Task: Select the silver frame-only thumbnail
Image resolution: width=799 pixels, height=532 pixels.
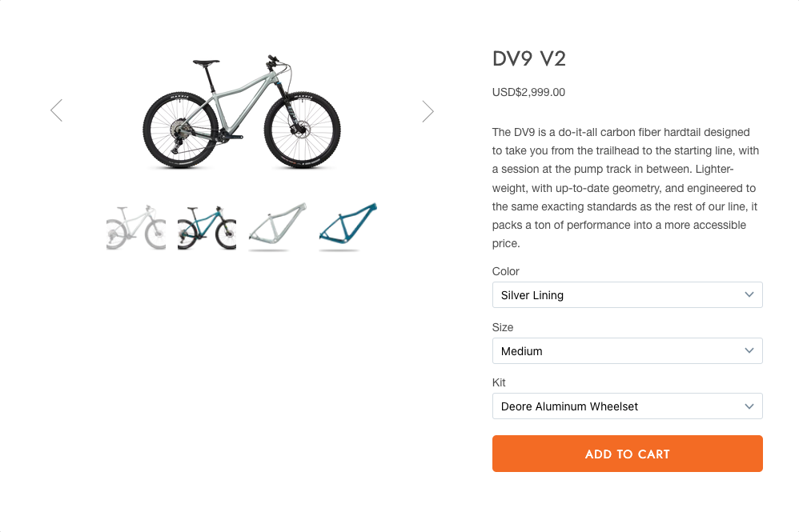Action: coord(277,227)
